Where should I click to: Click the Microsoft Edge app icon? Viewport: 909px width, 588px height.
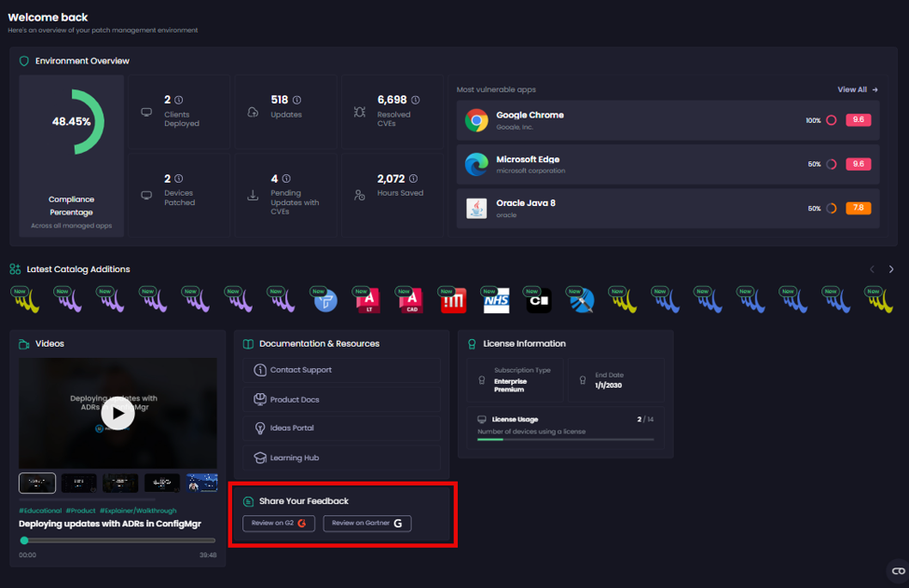pos(476,165)
